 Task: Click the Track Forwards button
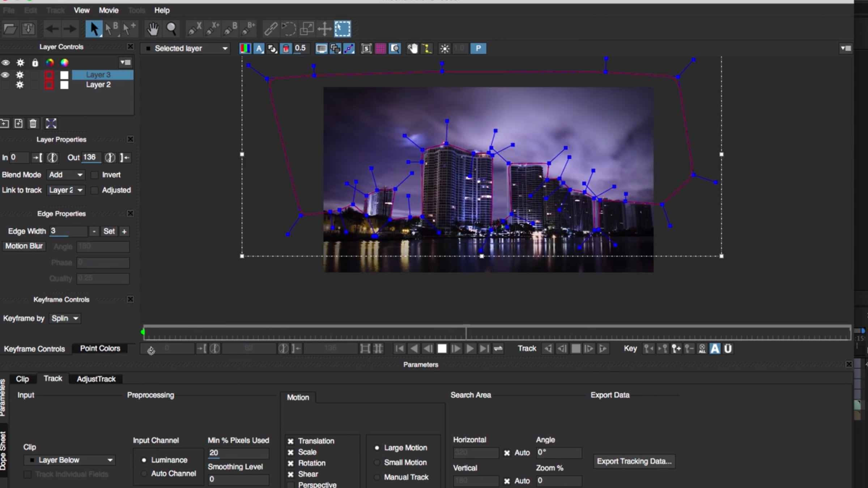point(603,348)
